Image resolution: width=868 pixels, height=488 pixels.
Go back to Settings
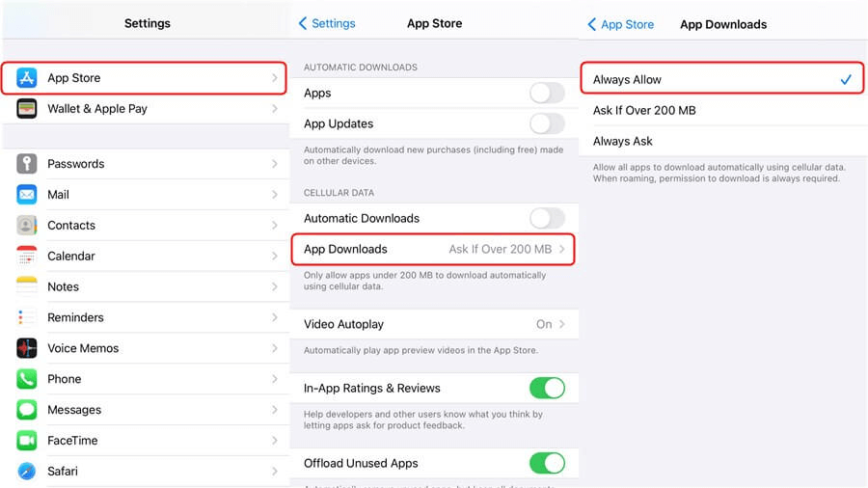point(327,23)
